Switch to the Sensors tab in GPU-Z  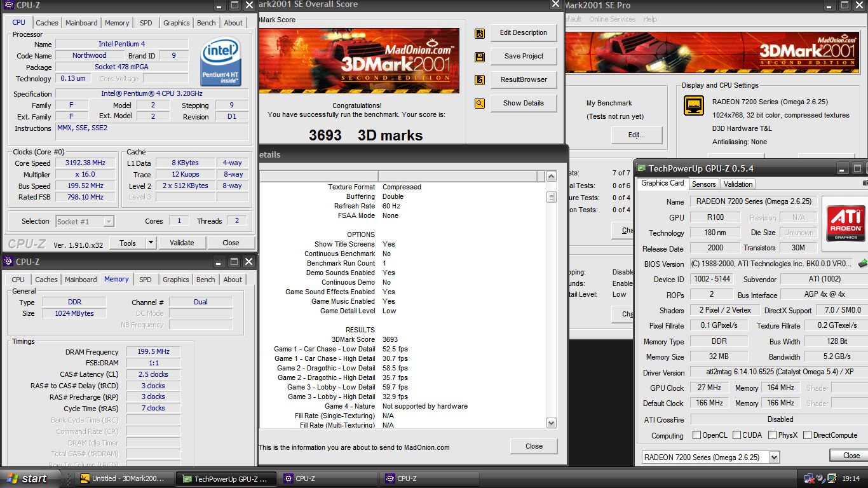point(704,184)
